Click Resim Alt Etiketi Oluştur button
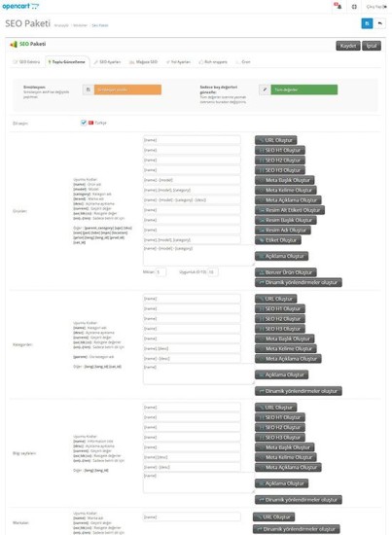392x535 pixels. tap(290, 210)
